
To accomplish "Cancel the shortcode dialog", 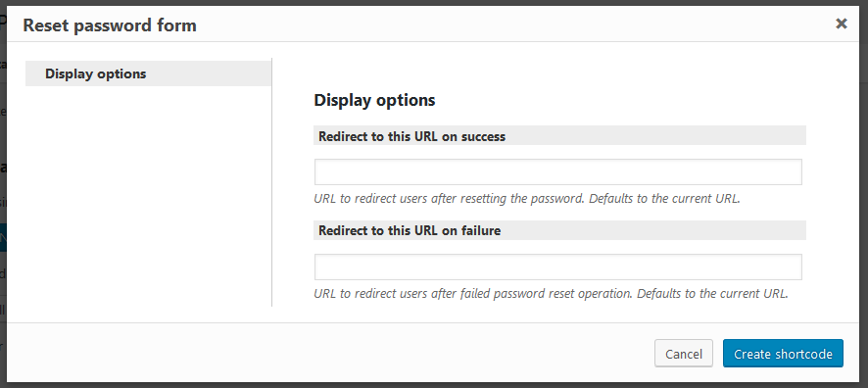I will 684,353.
